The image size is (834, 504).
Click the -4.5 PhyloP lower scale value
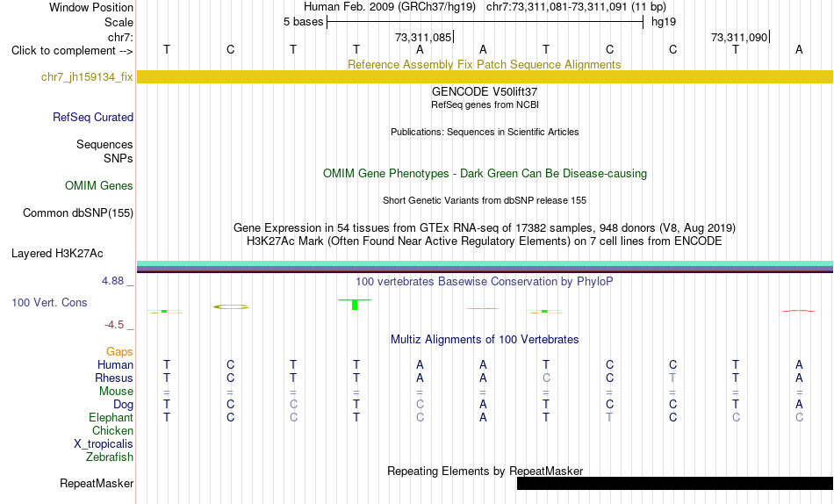[114, 325]
